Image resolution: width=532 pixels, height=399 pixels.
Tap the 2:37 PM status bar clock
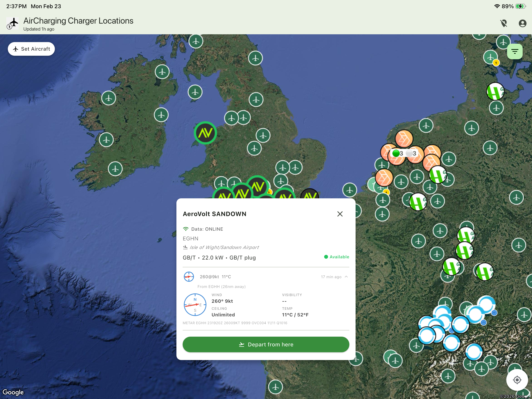16,6
